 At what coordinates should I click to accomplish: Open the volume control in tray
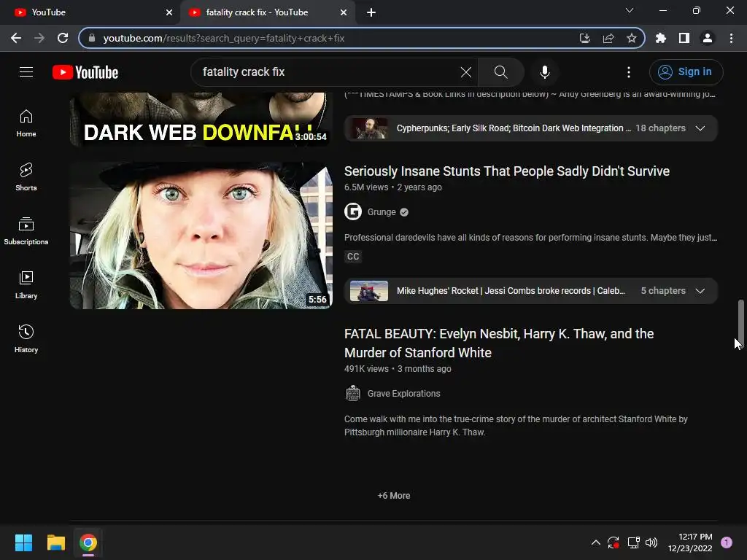(x=651, y=542)
